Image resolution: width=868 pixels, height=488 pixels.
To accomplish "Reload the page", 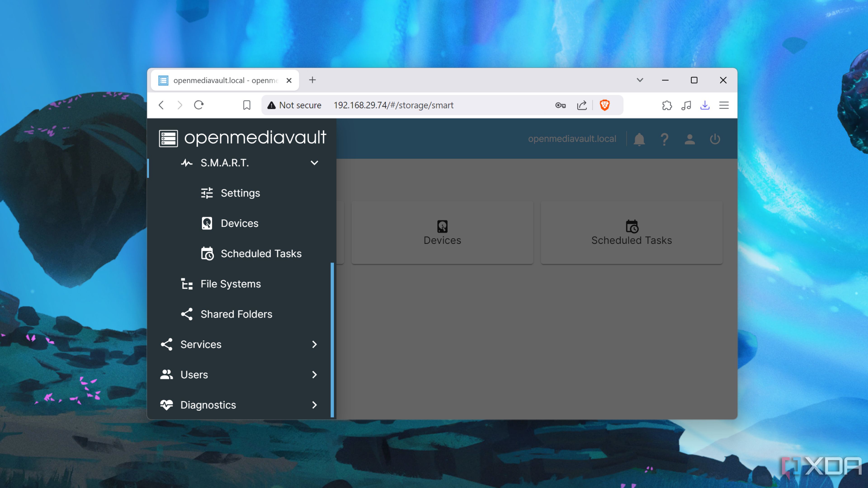I will coord(199,105).
